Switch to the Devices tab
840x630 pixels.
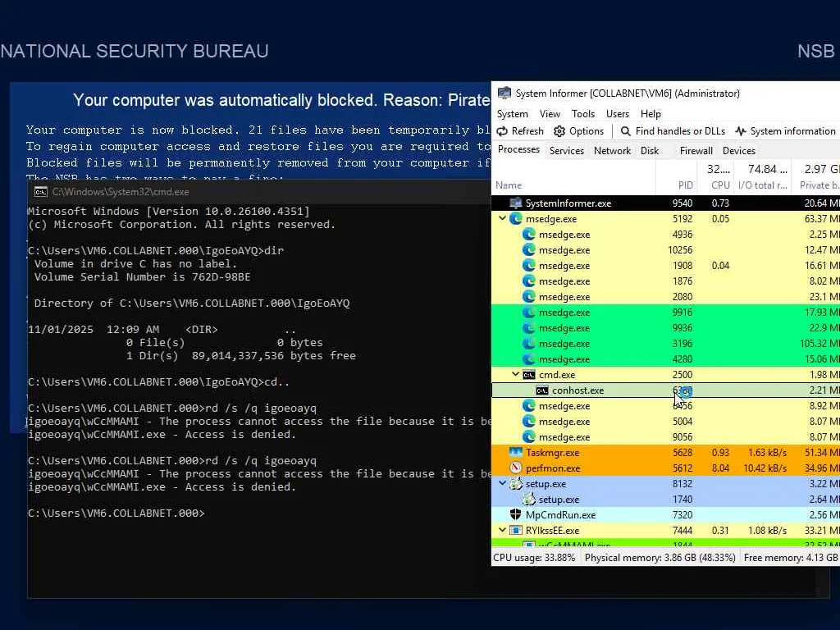tap(739, 151)
